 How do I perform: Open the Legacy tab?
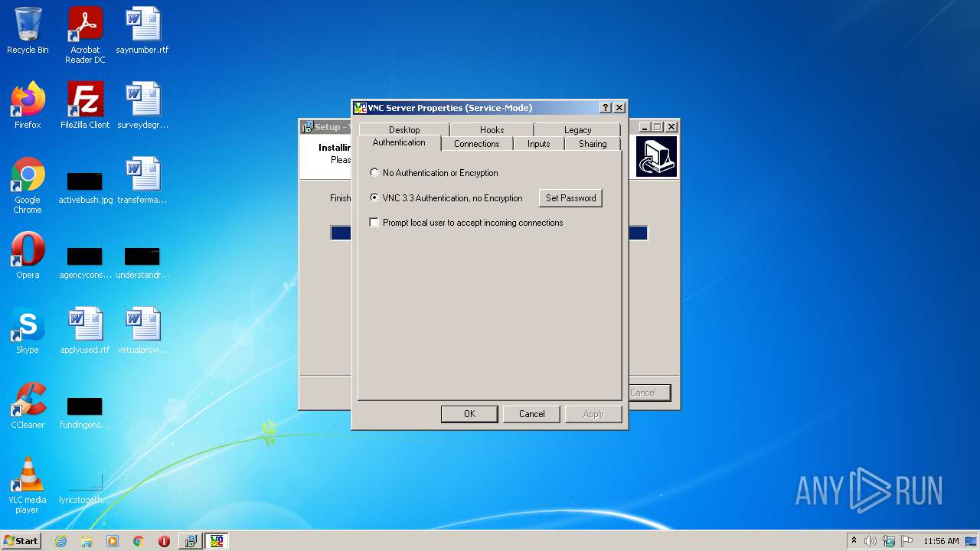(577, 130)
